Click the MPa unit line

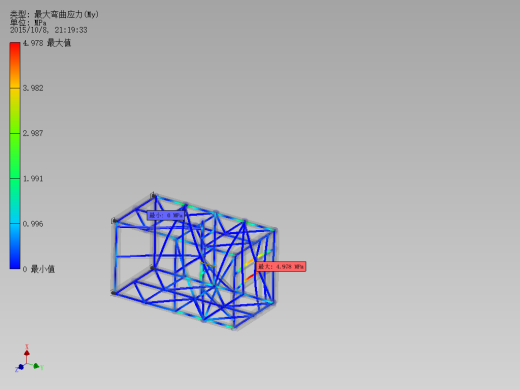click(28, 23)
